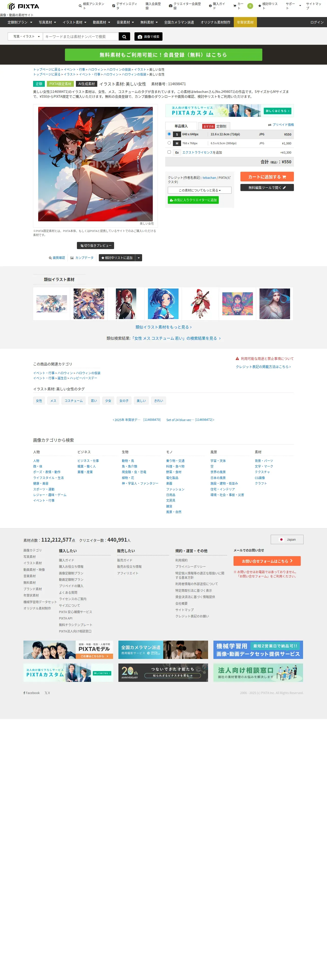Open オリジナル素材制作 menu item
This screenshot has width=327, height=980.
pos(215,22)
